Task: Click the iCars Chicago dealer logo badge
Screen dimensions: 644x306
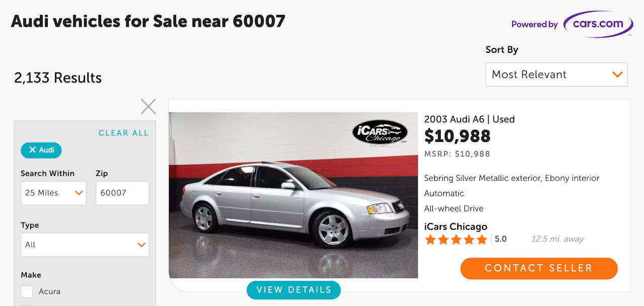Action: 379,132
